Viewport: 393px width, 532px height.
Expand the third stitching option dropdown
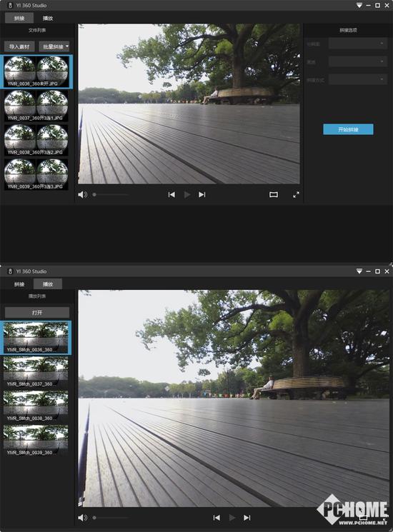(358, 79)
